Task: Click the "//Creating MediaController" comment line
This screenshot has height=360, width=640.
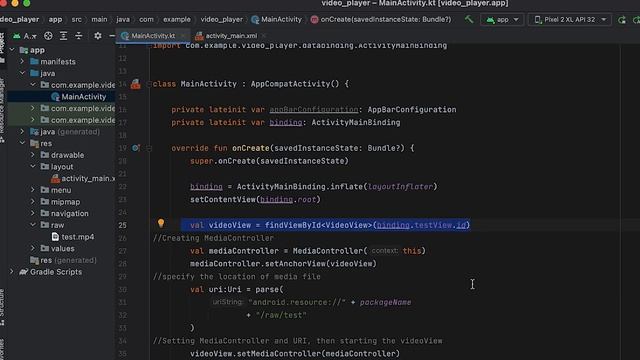Action: pyautogui.click(x=213, y=238)
